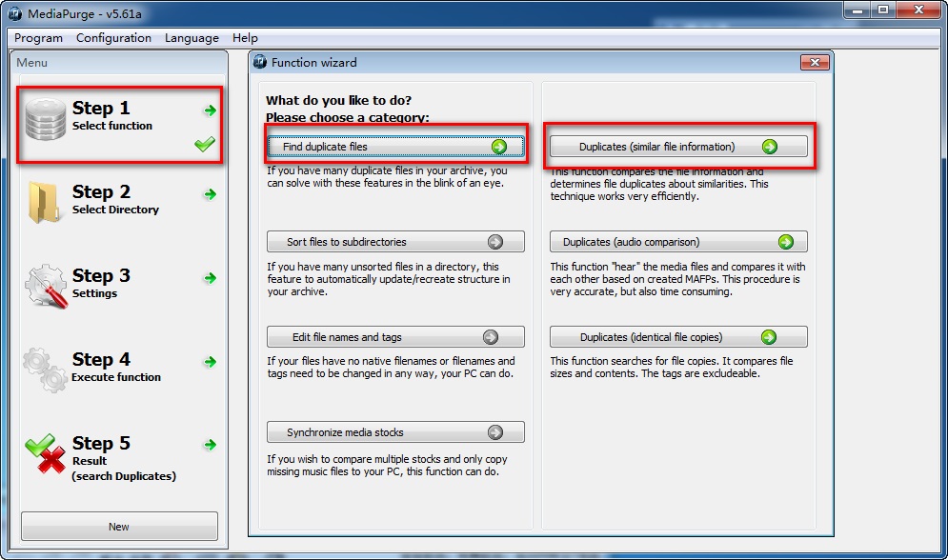Image resolution: width=948 pixels, height=560 pixels.
Task: Choose Find duplicate files category
Action: tap(395, 147)
